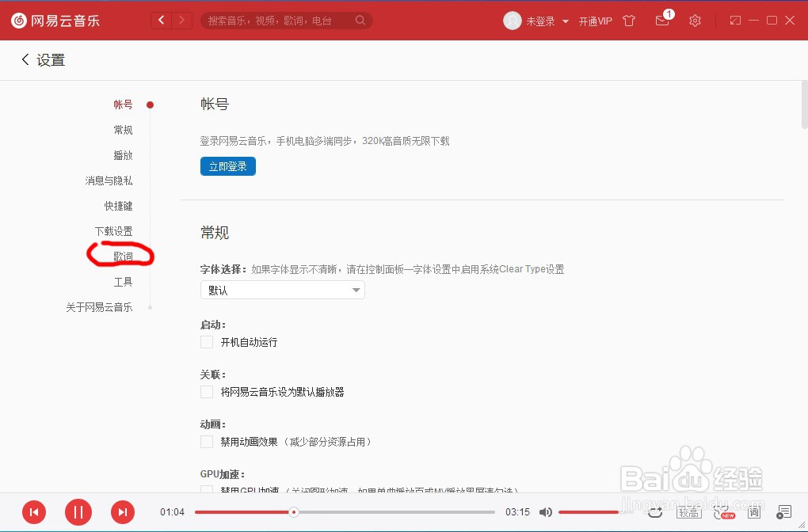Click 开通VIP link
This screenshot has height=532, width=808.
(x=595, y=21)
